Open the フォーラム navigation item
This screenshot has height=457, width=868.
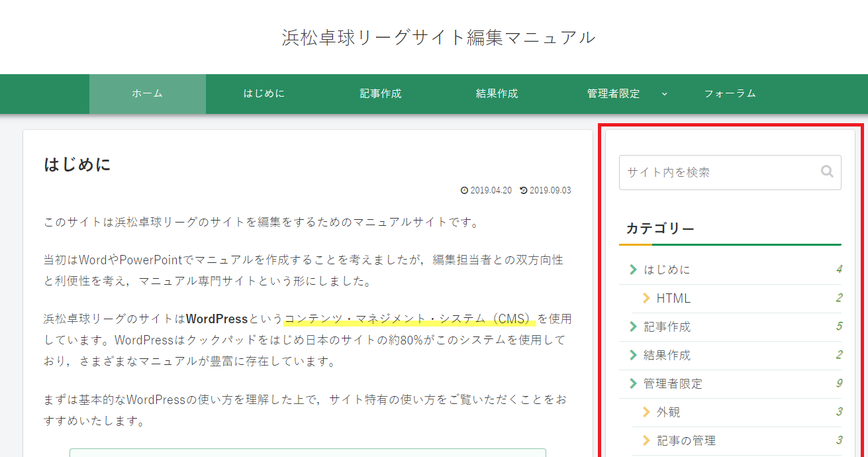coord(730,94)
